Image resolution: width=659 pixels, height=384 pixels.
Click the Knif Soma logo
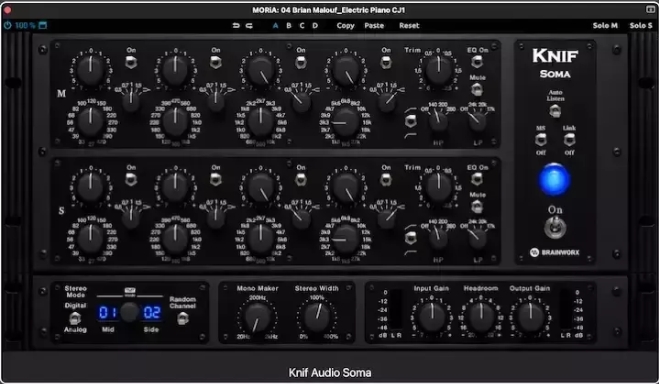coord(555,63)
